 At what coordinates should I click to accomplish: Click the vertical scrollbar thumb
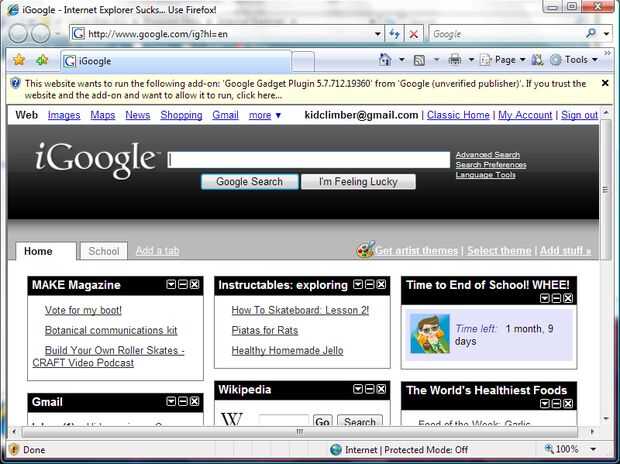[605, 189]
